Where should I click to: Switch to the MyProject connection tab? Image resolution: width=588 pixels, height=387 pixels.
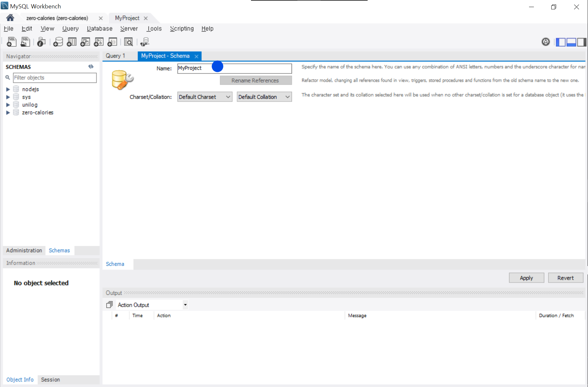(x=127, y=18)
